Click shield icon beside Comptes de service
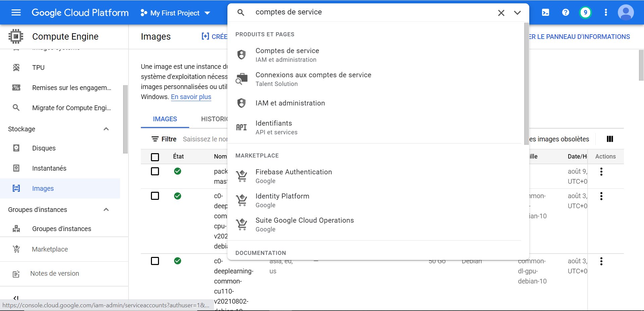 (241, 55)
